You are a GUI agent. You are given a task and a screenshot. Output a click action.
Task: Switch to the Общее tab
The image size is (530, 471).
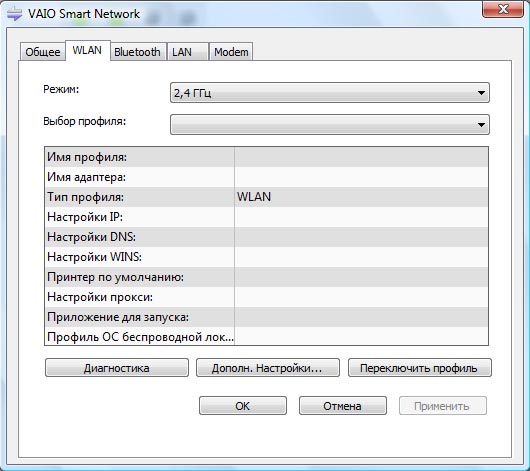coord(43,52)
